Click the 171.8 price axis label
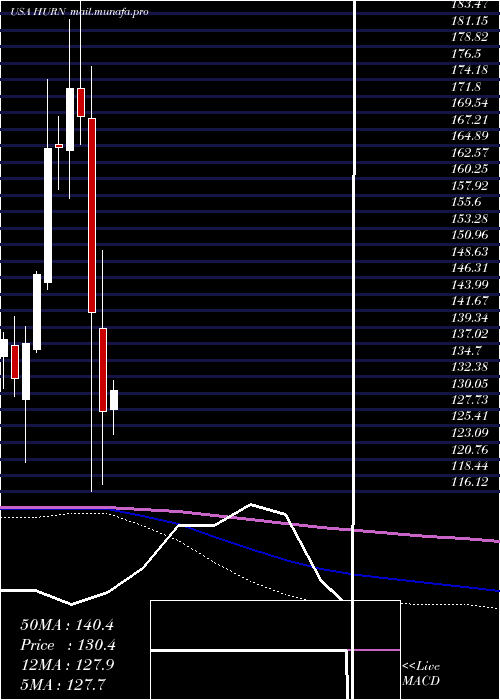 [466, 87]
